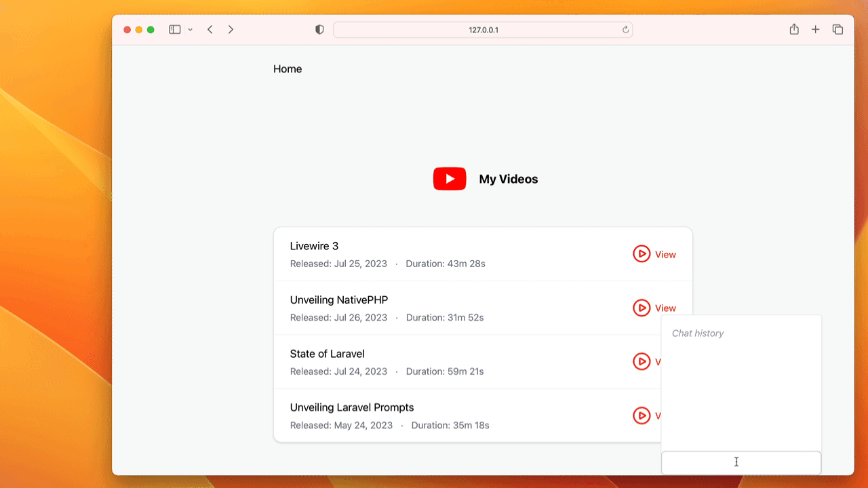The width and height of the screenshot is (868, 488).
Task: Click the 127.0.0.1 address bar
Action: point(483,30)
